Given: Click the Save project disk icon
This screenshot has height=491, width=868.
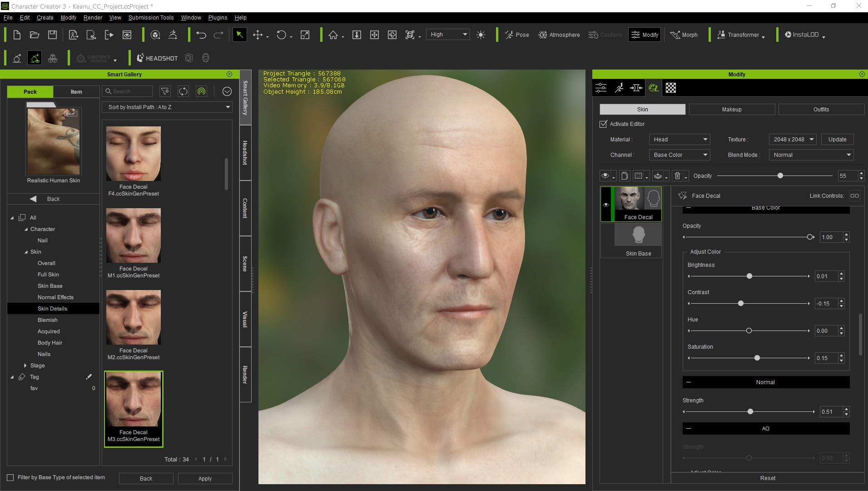Looking at the screenshot, I should [x=53, y=35].
